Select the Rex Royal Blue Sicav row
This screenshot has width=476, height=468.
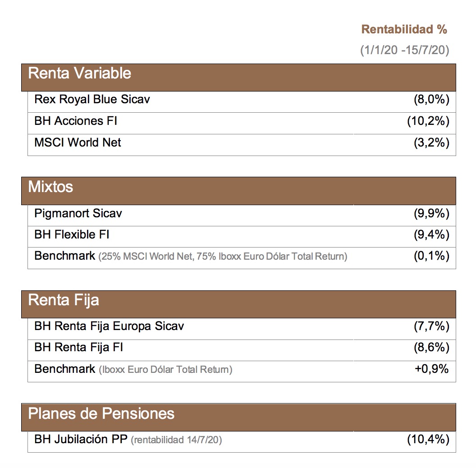pos(92,100)
